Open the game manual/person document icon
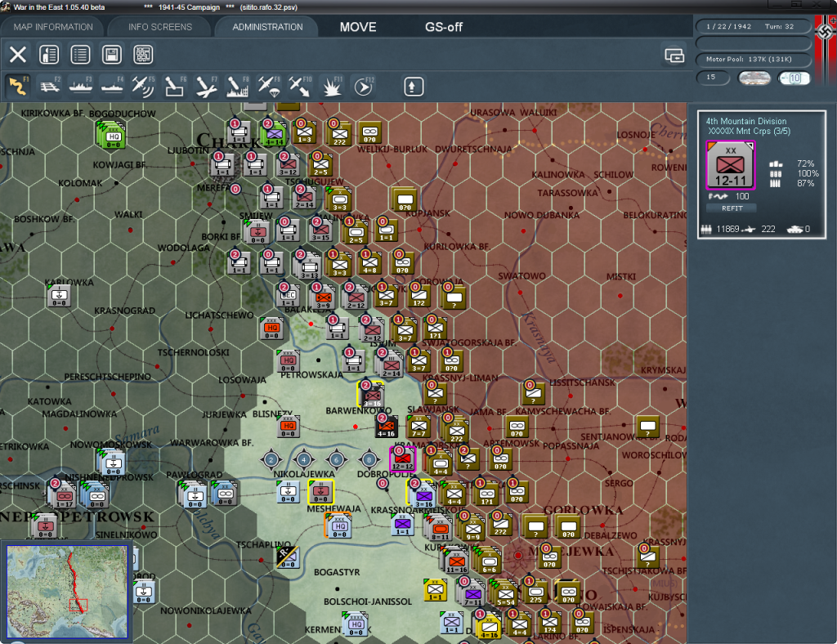Viewport: 837px width, 644px height. pyautogui.click(x=49, y=55)
